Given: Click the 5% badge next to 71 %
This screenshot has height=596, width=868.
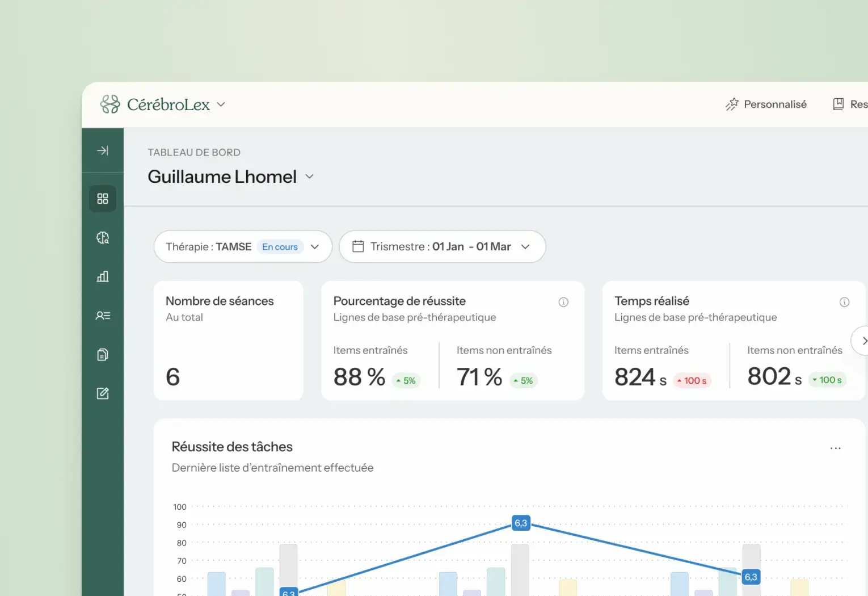Looking at the screenshot, I should [523, 380].
